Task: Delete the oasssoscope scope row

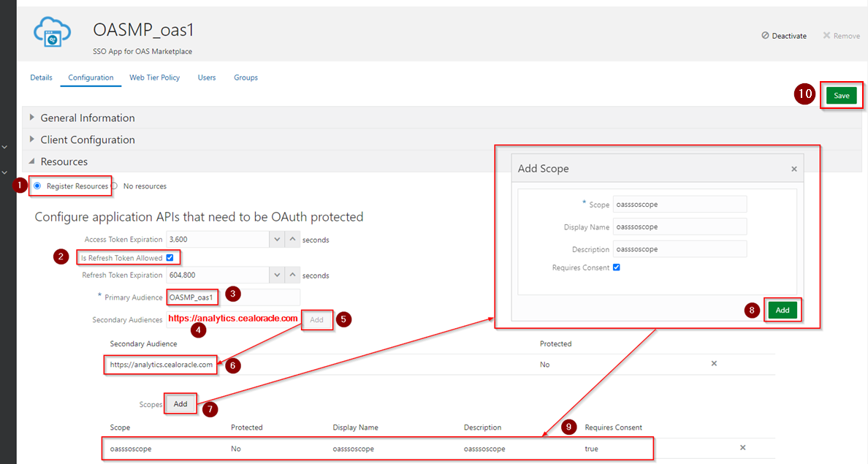Action: pyautogui.click(x=743, y=447)
